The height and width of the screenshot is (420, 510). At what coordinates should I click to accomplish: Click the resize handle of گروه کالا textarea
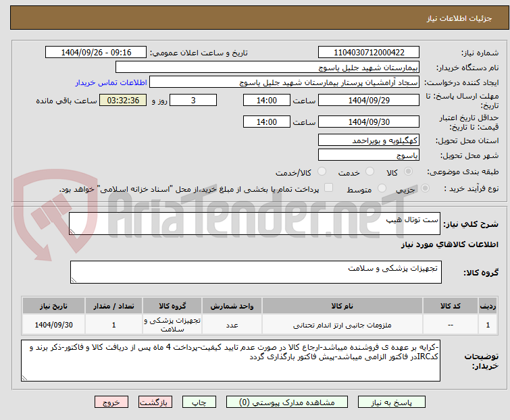pos(74,280)
